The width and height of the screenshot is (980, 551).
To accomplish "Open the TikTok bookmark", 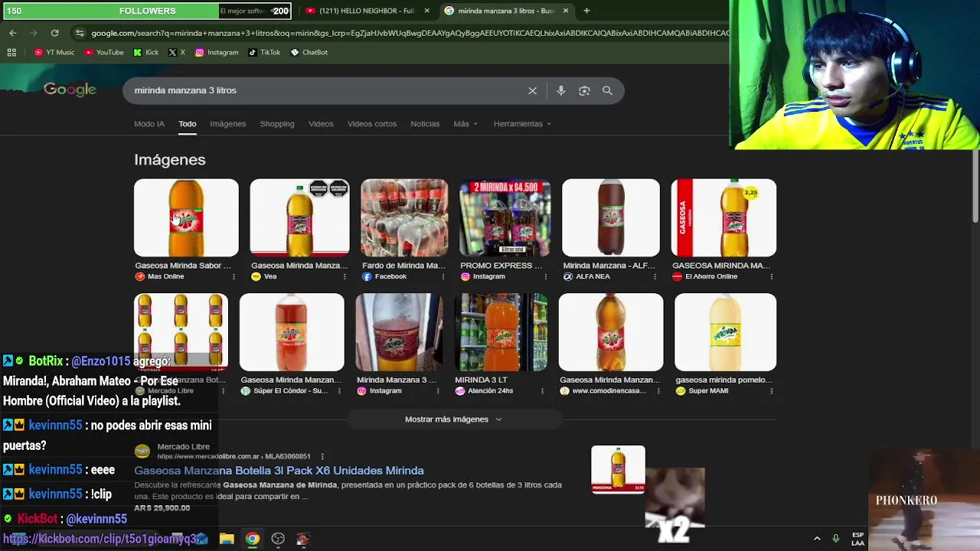I will coord(264,52).
